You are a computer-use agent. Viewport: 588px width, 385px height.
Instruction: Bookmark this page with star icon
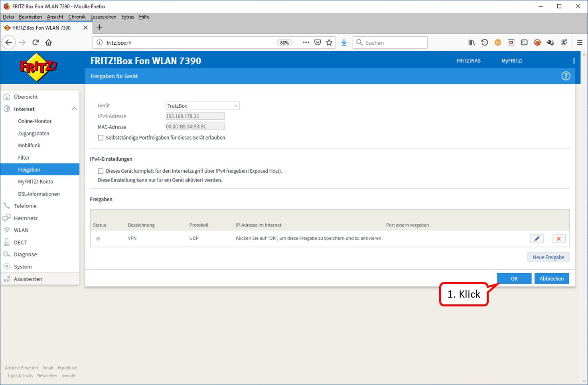click(x=329, y=42)
